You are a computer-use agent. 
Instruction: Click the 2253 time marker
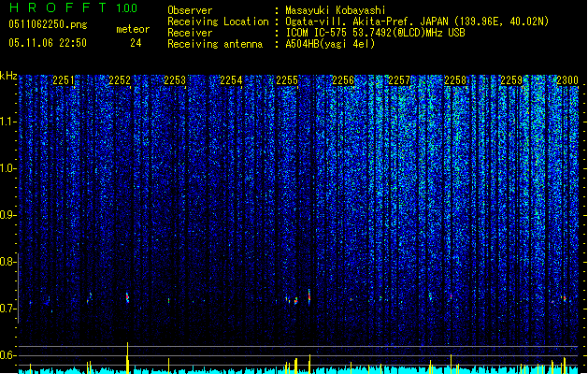point(175,80)
